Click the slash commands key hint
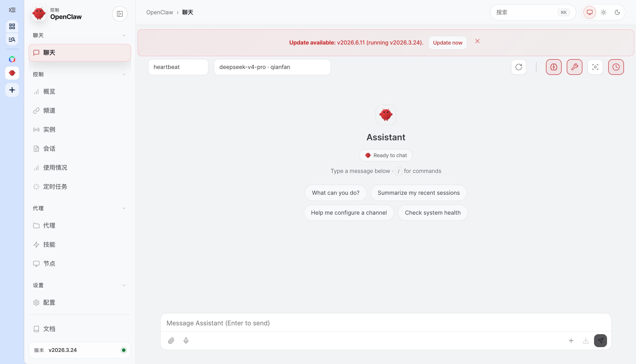The width and height of the screenshot is (636, 364). point(398,171)
